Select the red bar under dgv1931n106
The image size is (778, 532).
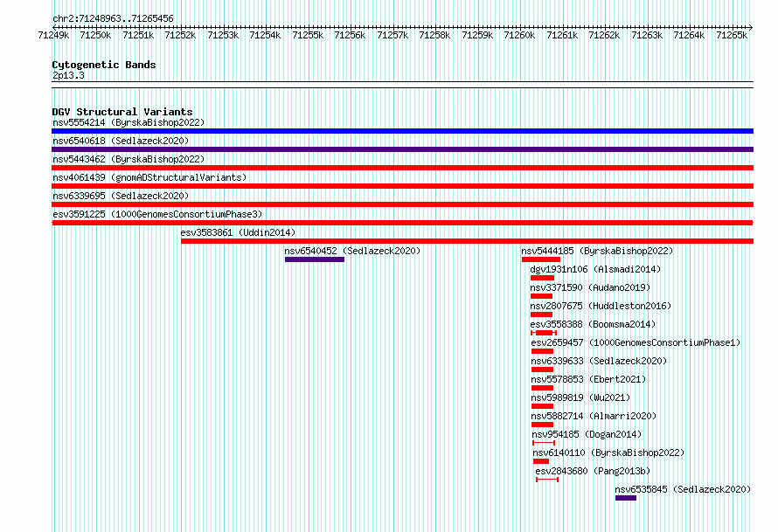(542, 278)
